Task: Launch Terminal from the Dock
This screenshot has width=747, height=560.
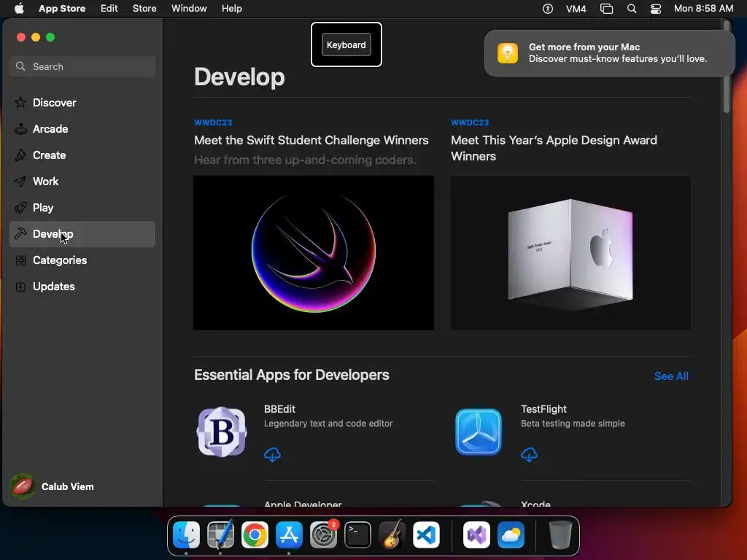Action: point(357,534)
